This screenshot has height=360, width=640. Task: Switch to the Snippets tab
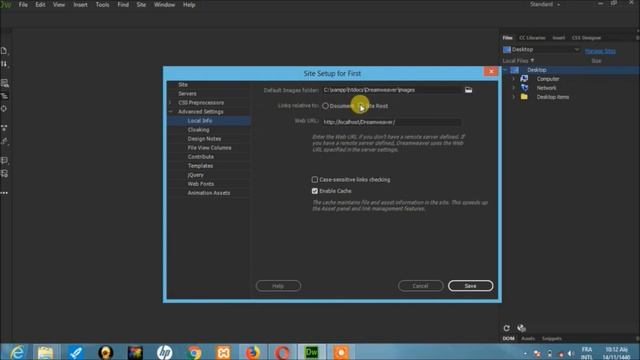pos(552,339)
